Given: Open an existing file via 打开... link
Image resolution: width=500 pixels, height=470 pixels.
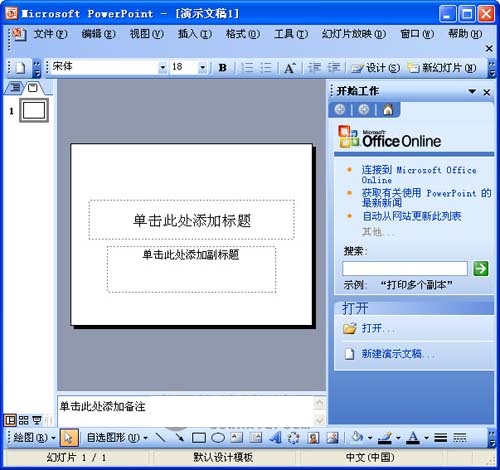Looking at the screenshot, I should click(x=378, y=328).
